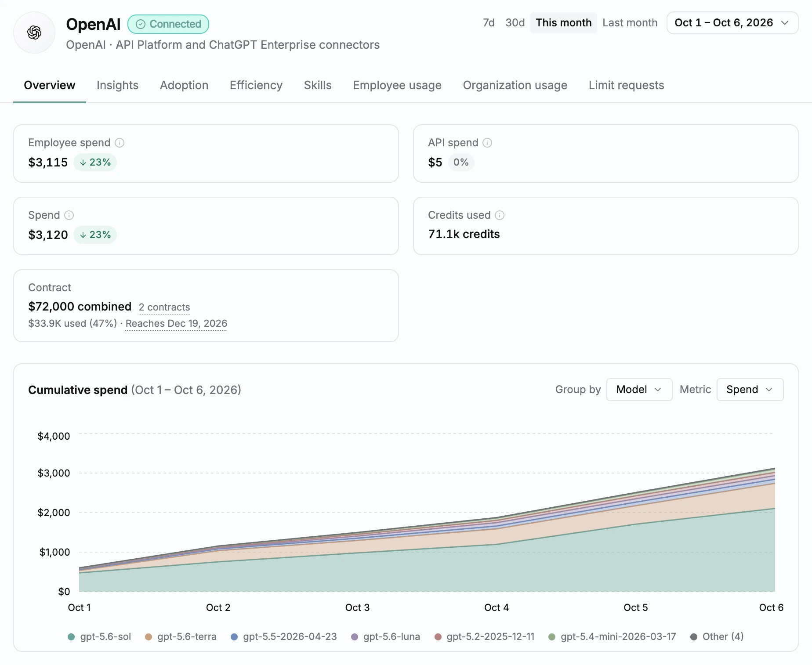Click the Oct 2 axis label
812x665 pixels.
coord(218,608)
